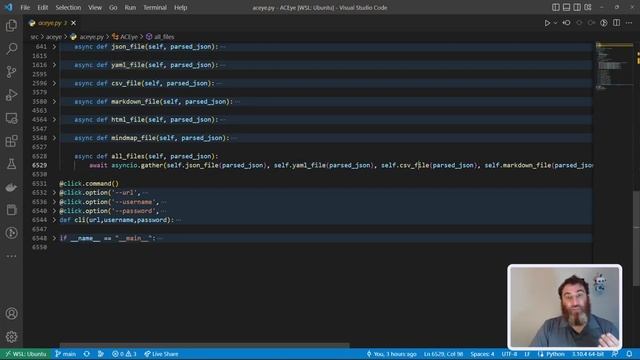Open the Edit menu
The width and height of the screenshot is (640, 360).
(42, 7)
